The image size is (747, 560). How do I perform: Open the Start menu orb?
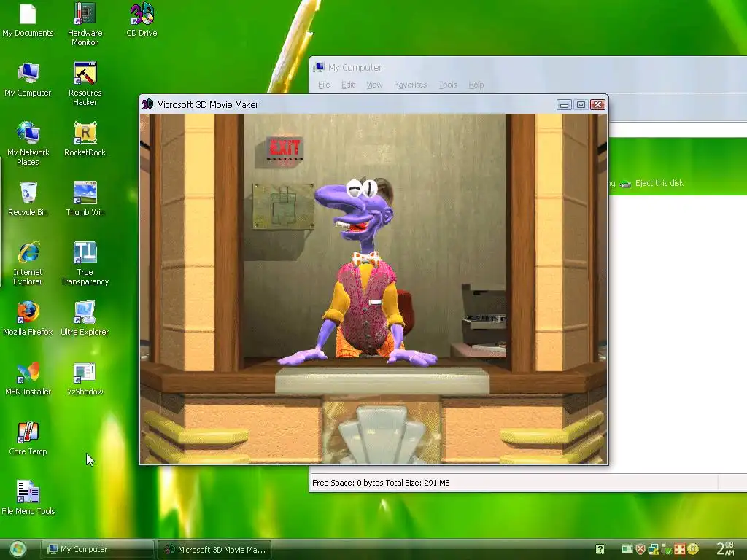[18, 549]
